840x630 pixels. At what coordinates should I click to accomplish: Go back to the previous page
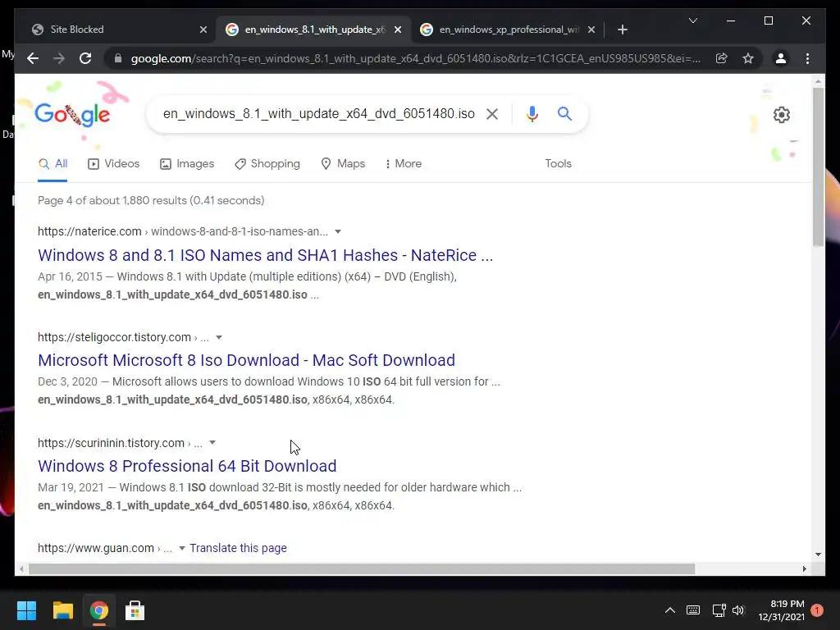33,58
